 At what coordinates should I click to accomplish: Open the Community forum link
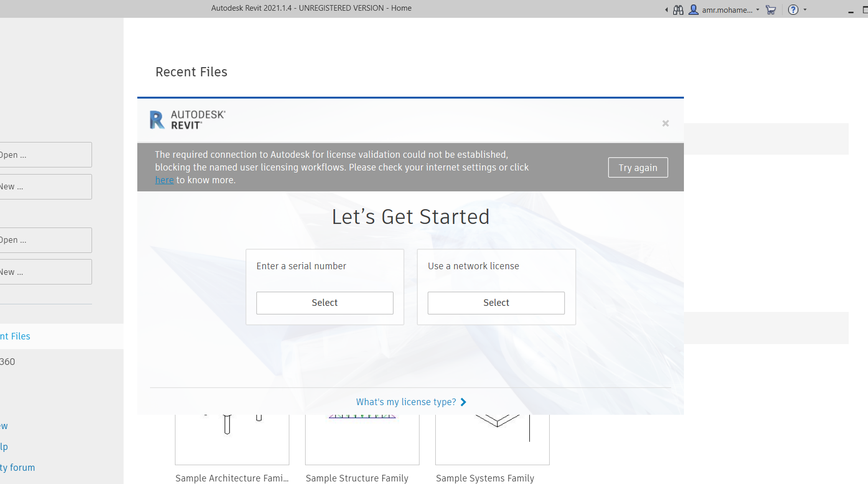point(17,467)
